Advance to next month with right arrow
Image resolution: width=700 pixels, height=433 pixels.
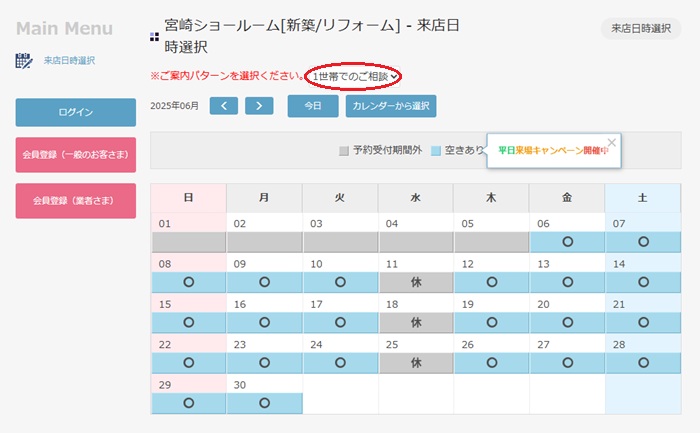tap(259, 106)
